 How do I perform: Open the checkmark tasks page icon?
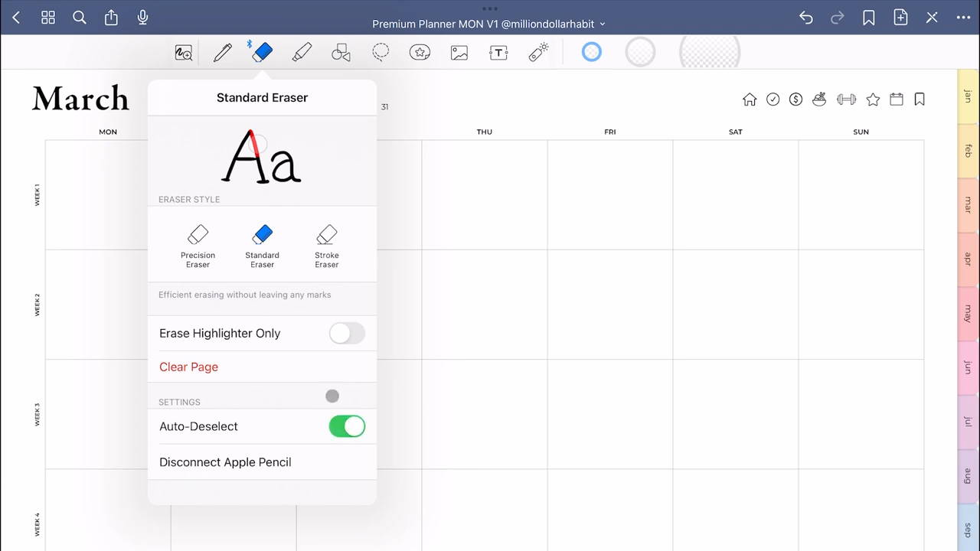point(773,99)
